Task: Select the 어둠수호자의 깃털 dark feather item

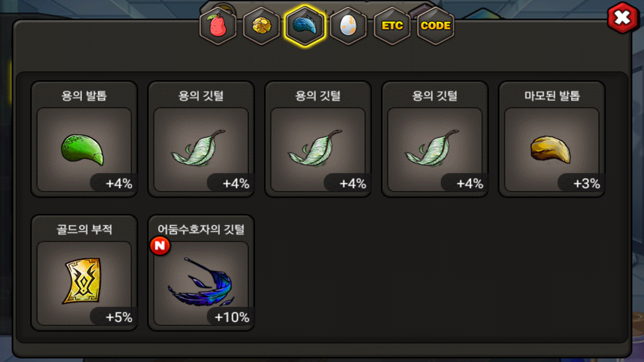Action: pyautogui.click(x=201, y=273)
